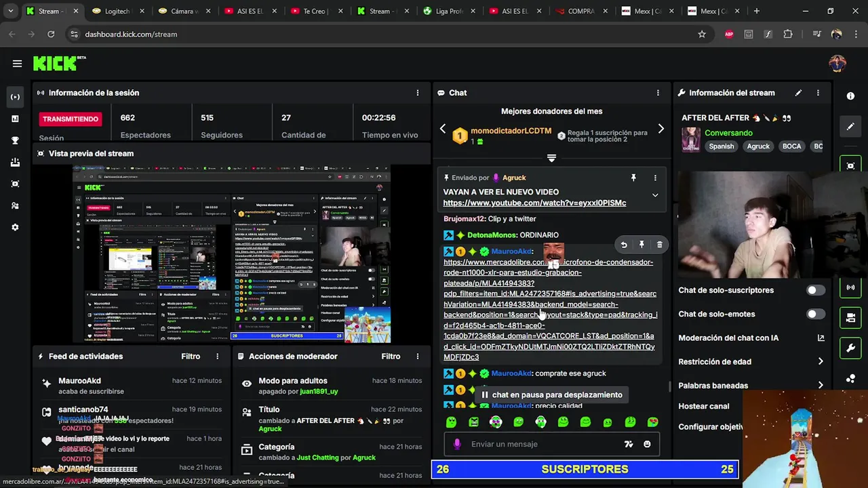Open Hostear canal option
The height and width of the screenshot is (488, 868).
point(704,406)
